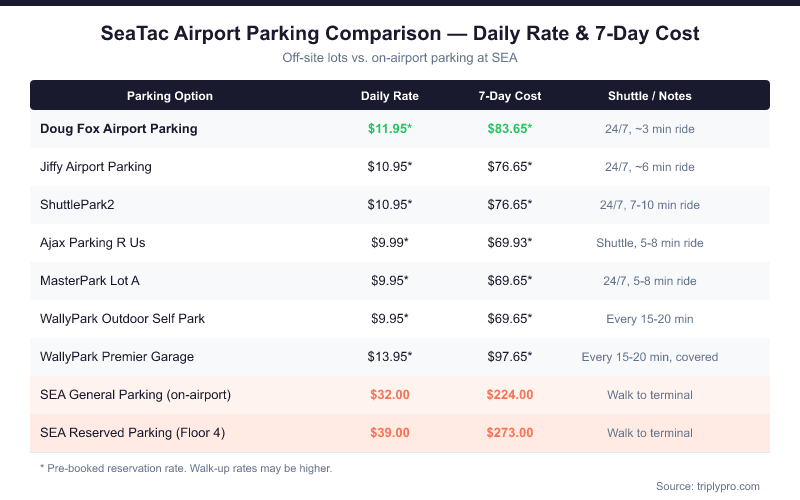Select the MasterPark Lot A row name

(90, 280)
